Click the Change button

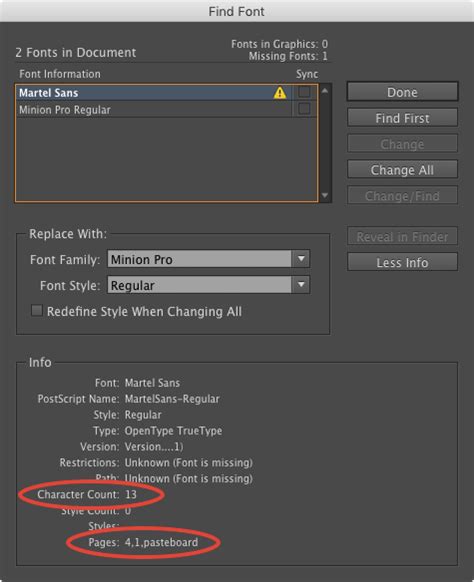coord(402,144)
